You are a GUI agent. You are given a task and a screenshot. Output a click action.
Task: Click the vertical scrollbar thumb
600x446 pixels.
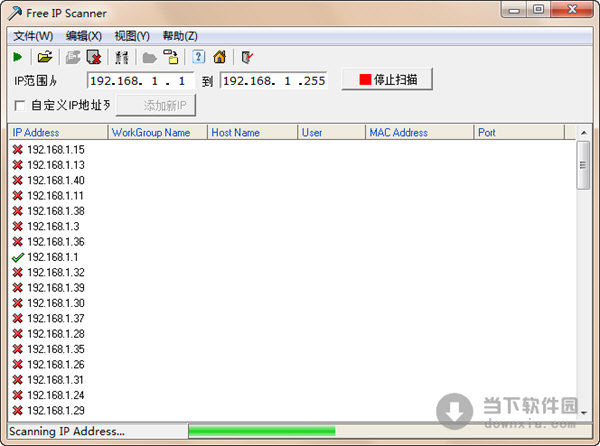(x=583, y=165)
